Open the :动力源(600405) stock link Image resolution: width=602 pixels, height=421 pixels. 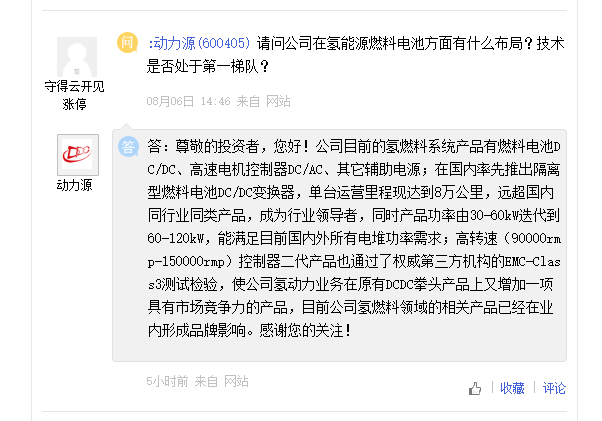point(199,44)
